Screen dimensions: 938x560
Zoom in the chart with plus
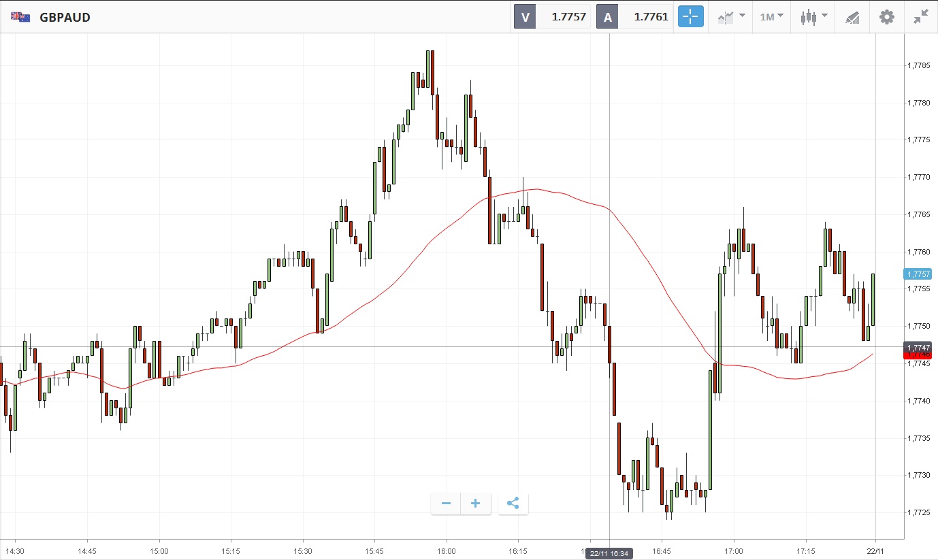point(476,504)
